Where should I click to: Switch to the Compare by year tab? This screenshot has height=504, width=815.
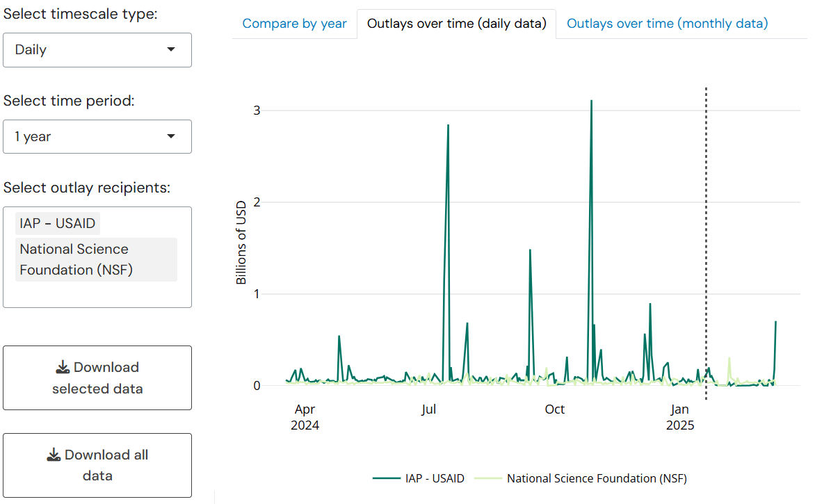(294, 24)
